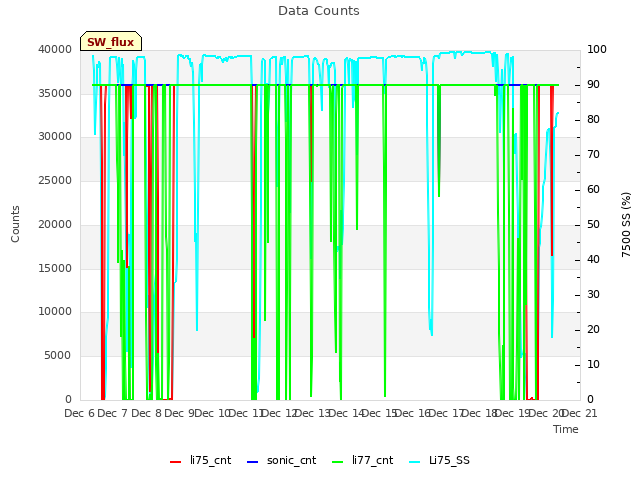Screen dimensions: 640x480
Task: Click the green li77_cnt legend swatch
Action: [338, 462]
